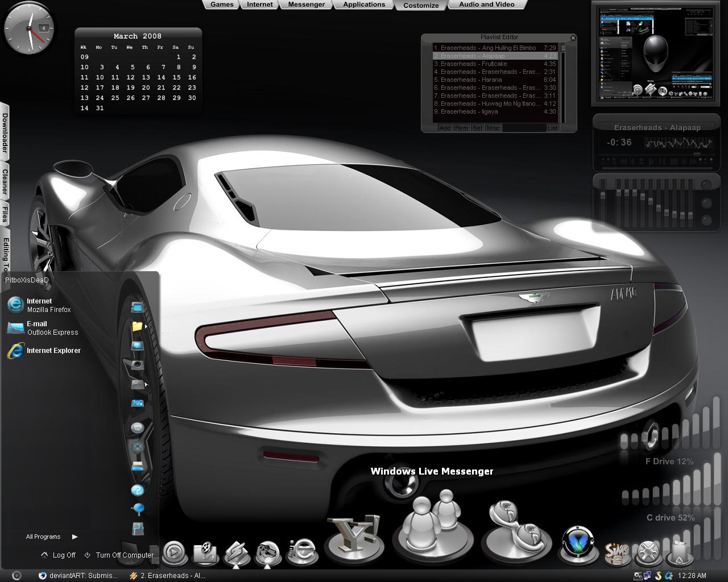Select track 9 'Eraserheads - ligaya'
The width and height of the screenshot is (728, 582).
coord(494,111)
